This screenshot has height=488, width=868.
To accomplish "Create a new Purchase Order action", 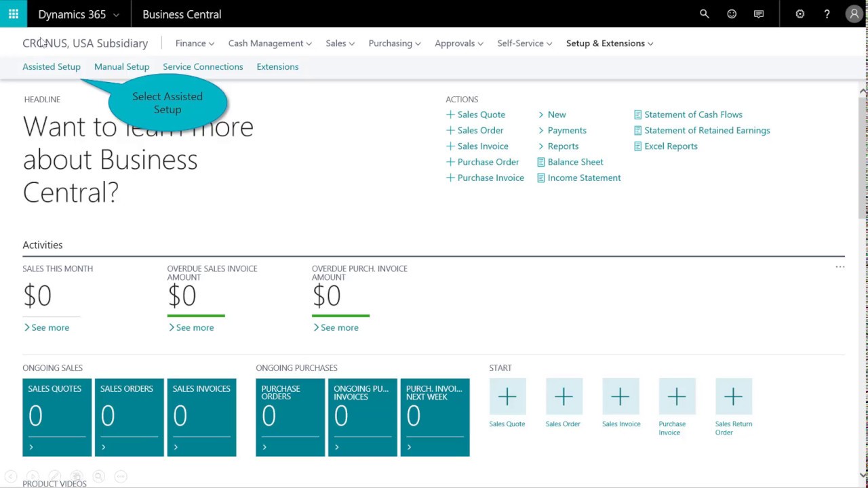I will click(x=482, y=162).
